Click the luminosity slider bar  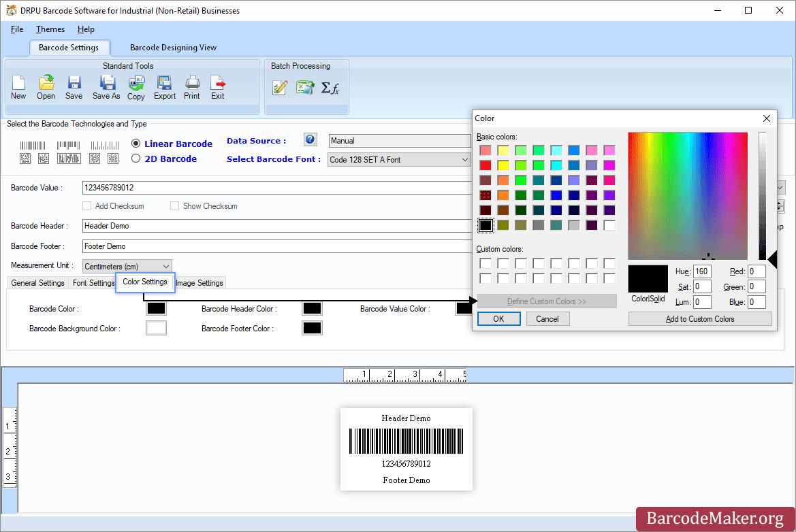(763, 196)
